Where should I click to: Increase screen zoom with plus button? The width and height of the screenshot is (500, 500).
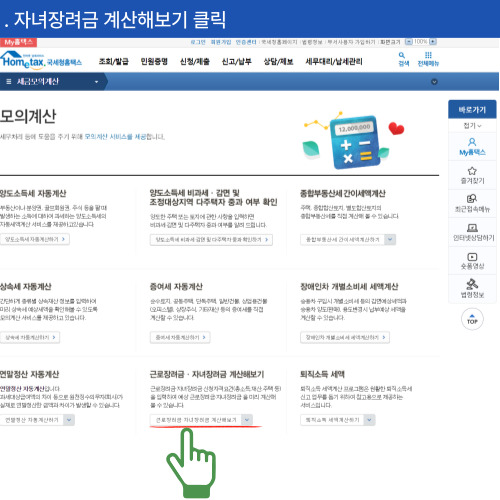point(433,42)
